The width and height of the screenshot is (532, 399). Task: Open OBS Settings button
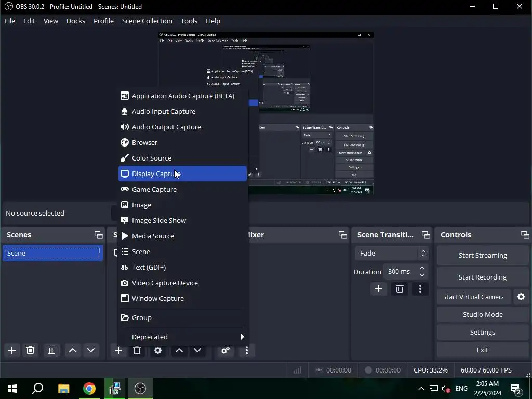tap(483, 332)
